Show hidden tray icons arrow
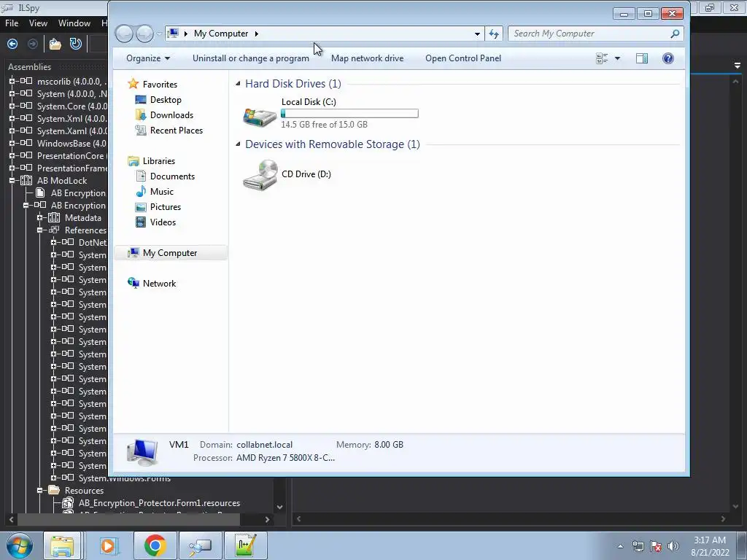 point(620,546)
